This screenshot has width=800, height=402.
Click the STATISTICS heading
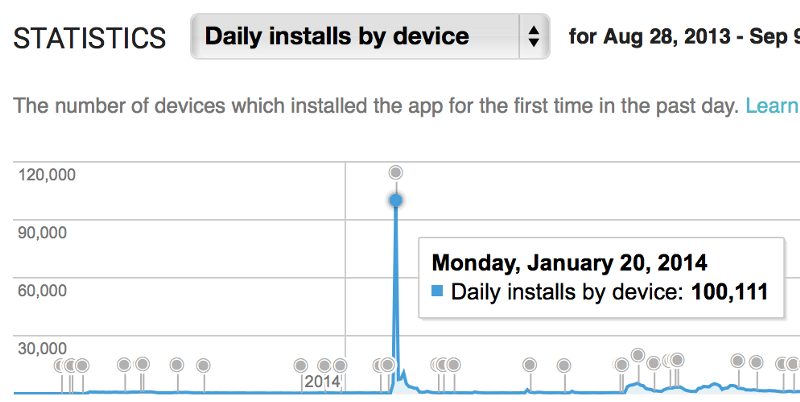(x=90, y=38)
